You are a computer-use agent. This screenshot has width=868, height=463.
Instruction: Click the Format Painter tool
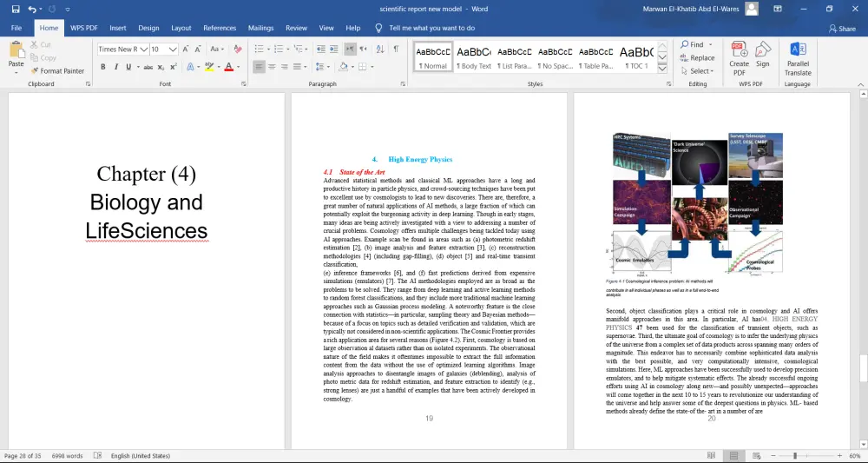57,71
